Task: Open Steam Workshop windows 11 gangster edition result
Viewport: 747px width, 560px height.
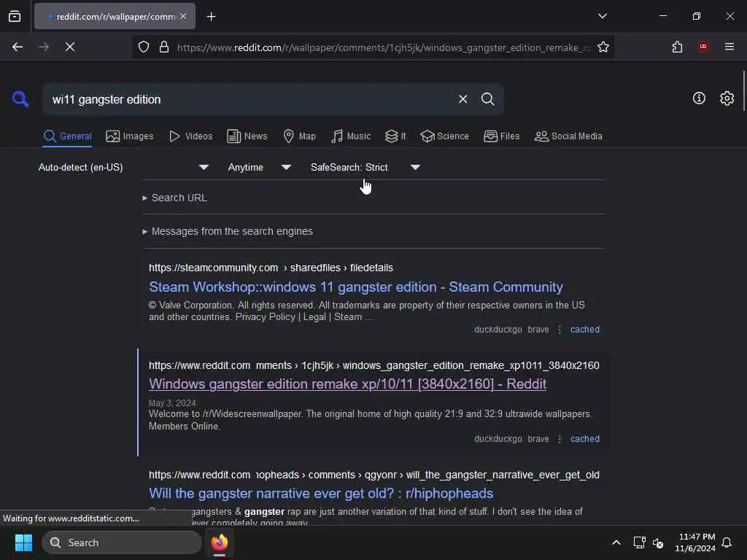Action: pos(356,287)
